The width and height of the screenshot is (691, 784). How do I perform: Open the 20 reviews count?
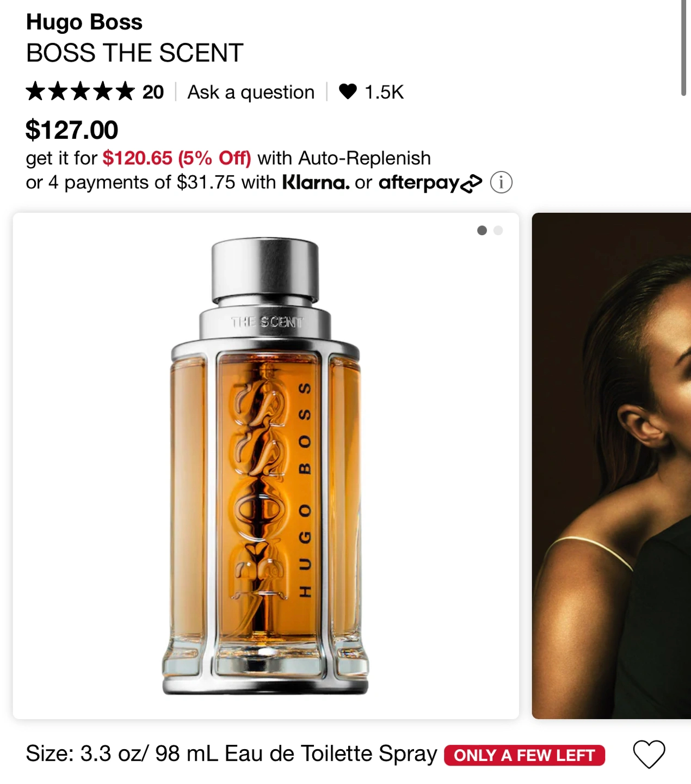tap(153, 92)
